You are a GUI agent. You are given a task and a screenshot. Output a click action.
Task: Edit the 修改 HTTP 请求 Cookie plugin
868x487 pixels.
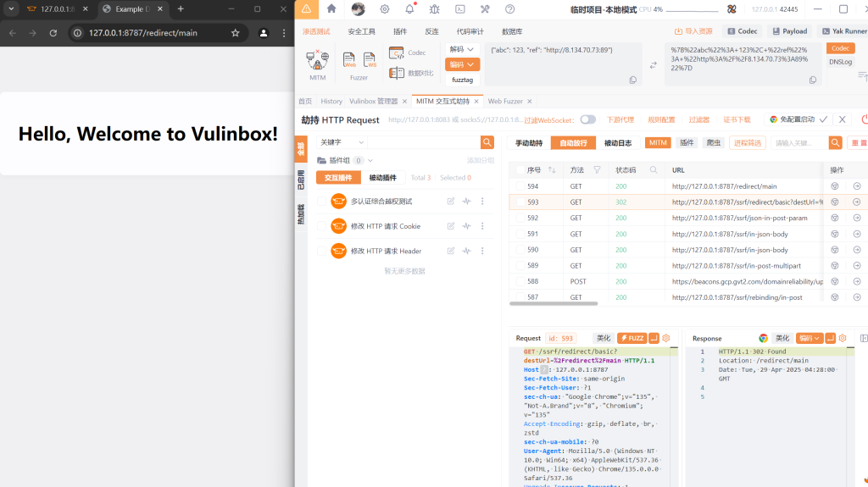(x=451, y=226)
